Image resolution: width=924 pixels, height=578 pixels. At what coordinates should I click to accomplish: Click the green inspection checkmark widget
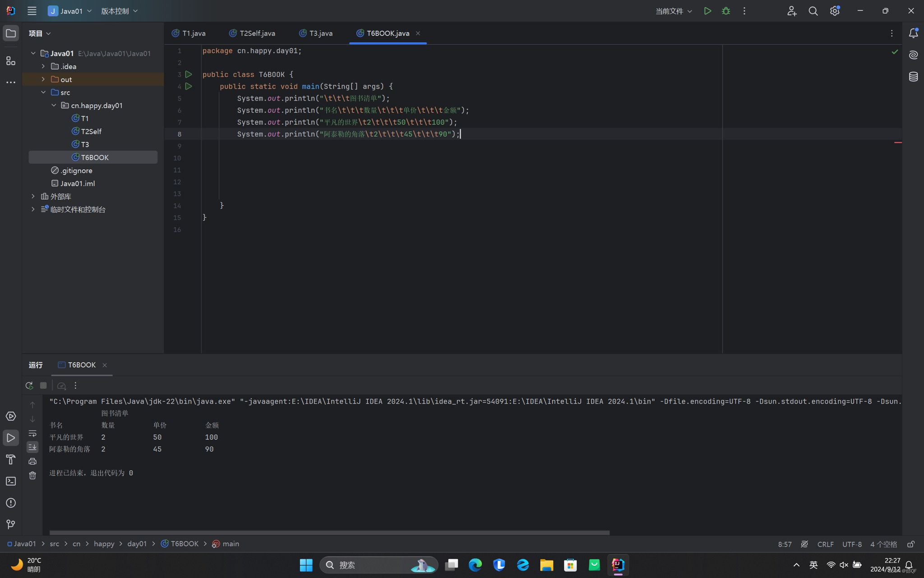895,52
